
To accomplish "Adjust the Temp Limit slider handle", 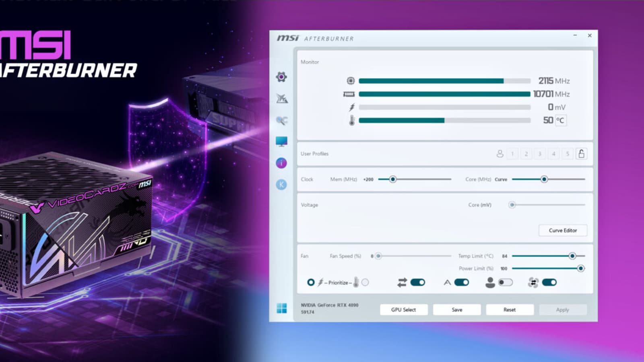I will point(572,256).
